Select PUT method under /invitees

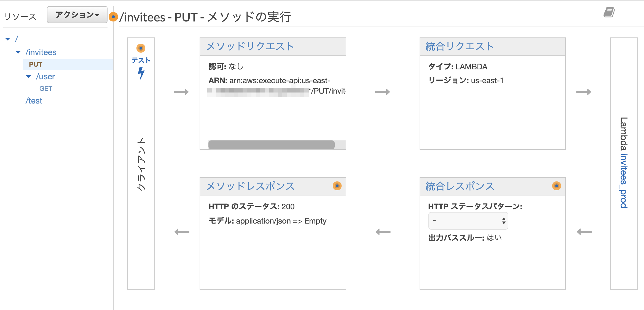click(36, 64)
